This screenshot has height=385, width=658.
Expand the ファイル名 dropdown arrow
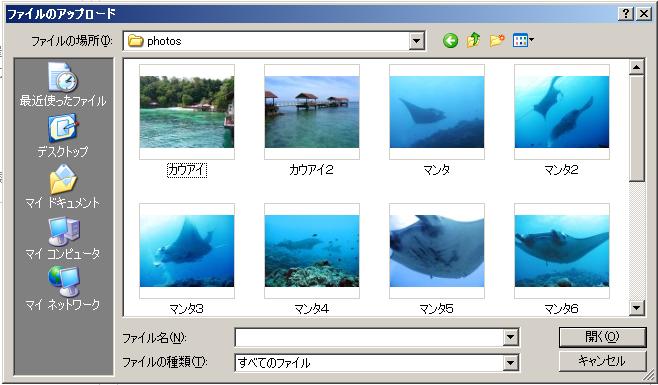tap(510, 337)
